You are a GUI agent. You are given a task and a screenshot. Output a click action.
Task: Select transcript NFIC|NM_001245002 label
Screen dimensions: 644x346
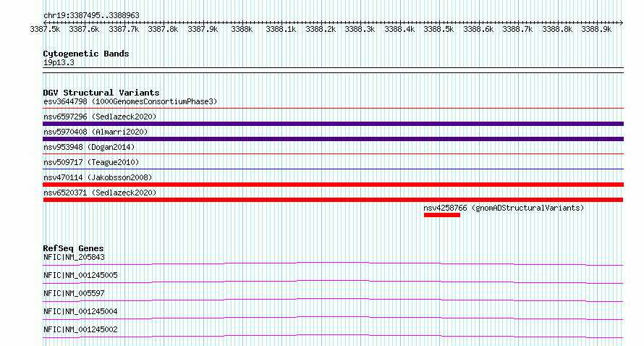(80, 329)
